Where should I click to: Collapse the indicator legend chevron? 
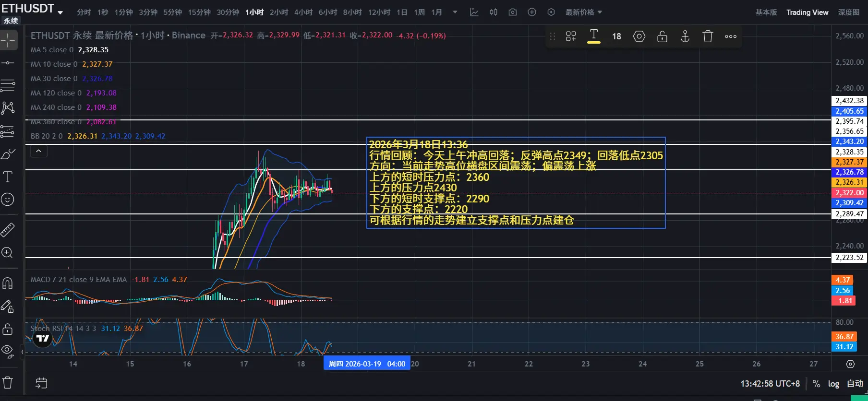39,152
